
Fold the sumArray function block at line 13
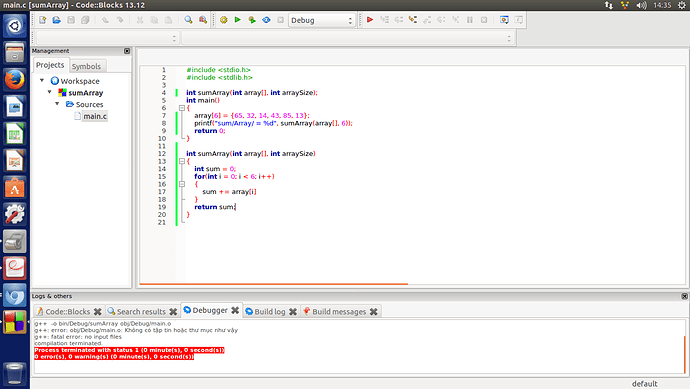point(181,161)
